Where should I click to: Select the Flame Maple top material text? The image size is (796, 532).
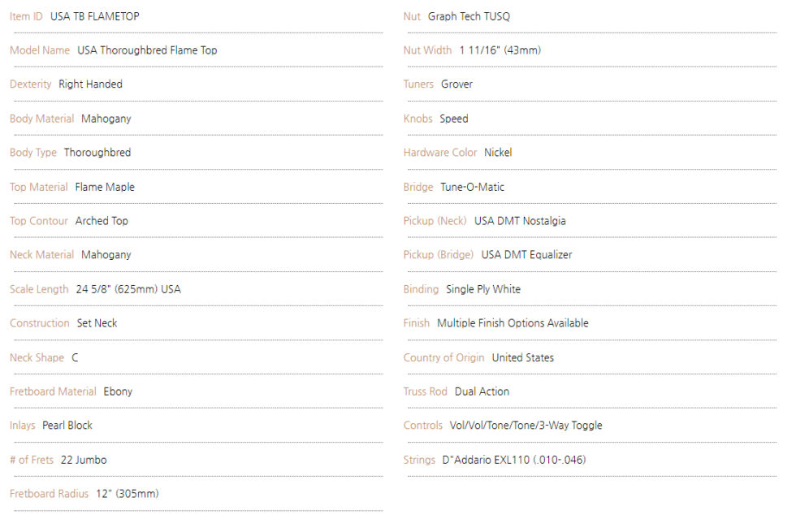tap(105, 187)
